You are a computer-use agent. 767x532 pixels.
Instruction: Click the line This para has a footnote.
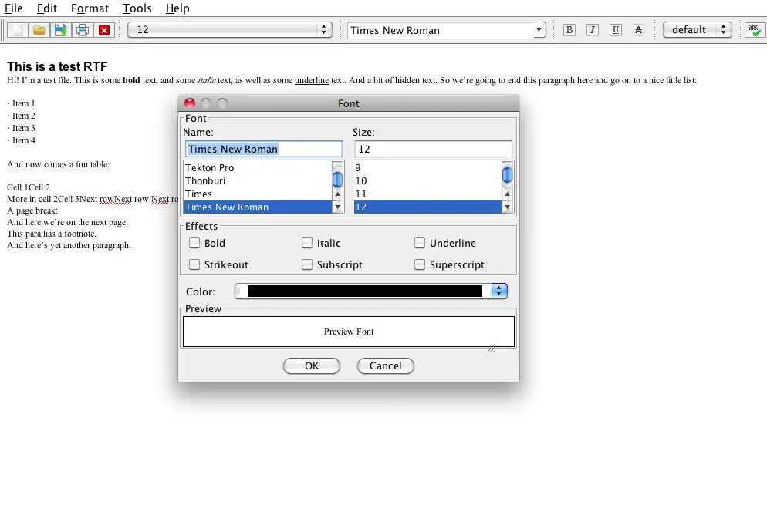pos(52,234)
